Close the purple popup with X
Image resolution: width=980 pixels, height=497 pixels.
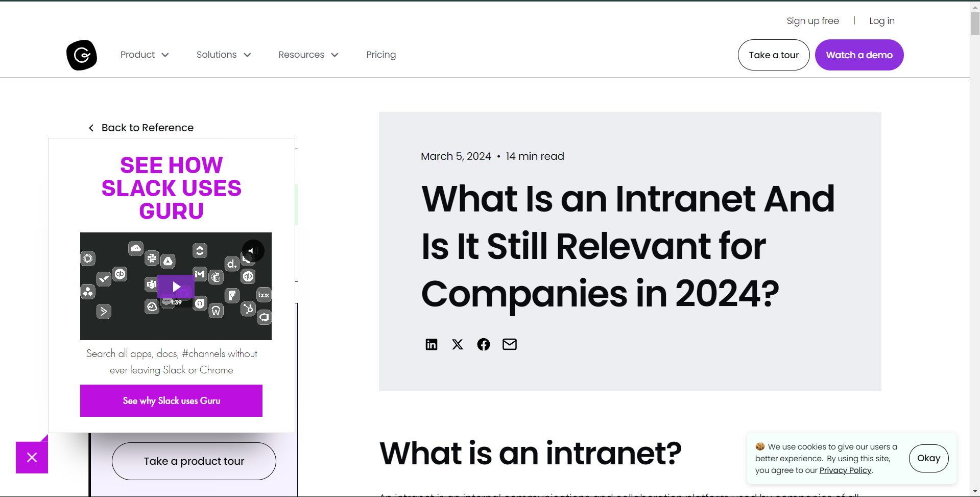point(32,457)
